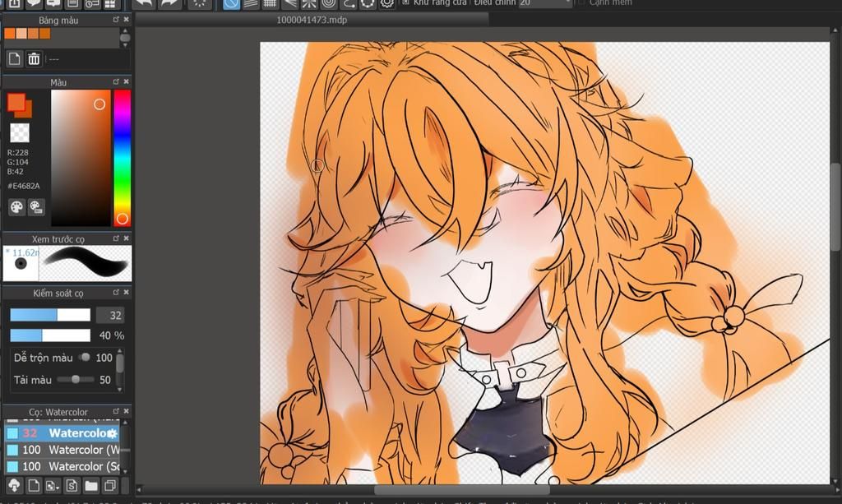842x504 pixels.
Task: Detach the Bảng màu panel
Action: (116, 20)
